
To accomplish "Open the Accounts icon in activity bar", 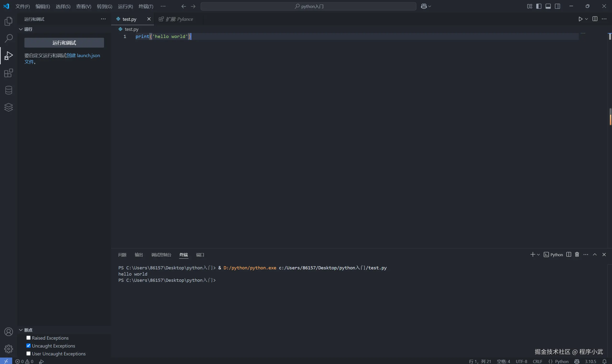I will point(8,332).
